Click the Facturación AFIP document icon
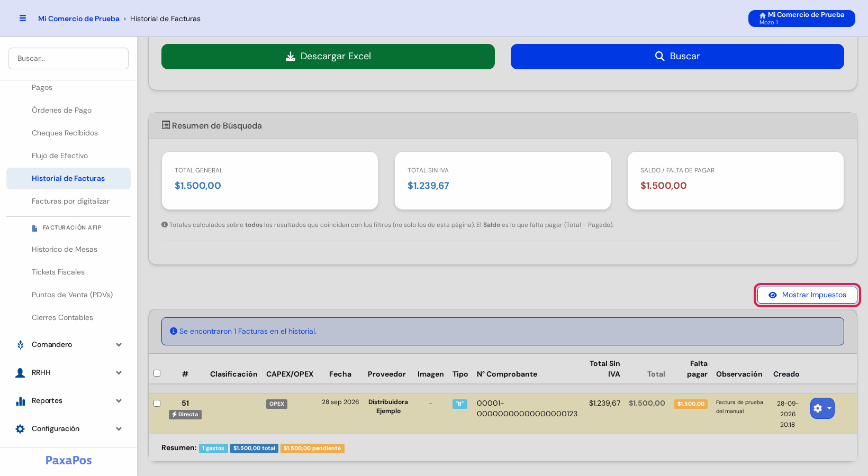This screenshot has width=868, height=476. [x=35, y=228]
